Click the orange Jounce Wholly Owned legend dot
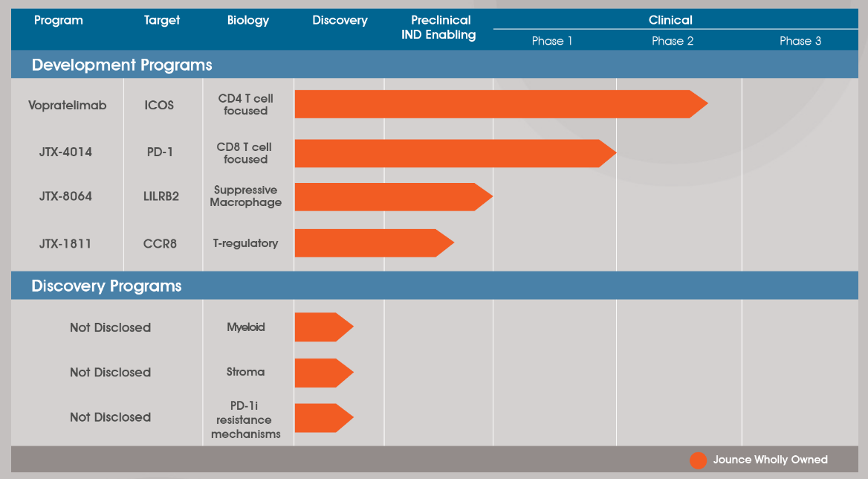Screen dimensions: 868x479 pos(698,460)
